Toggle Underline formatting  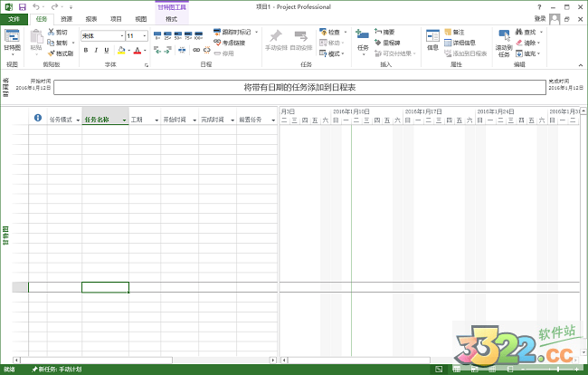[107, 50]
